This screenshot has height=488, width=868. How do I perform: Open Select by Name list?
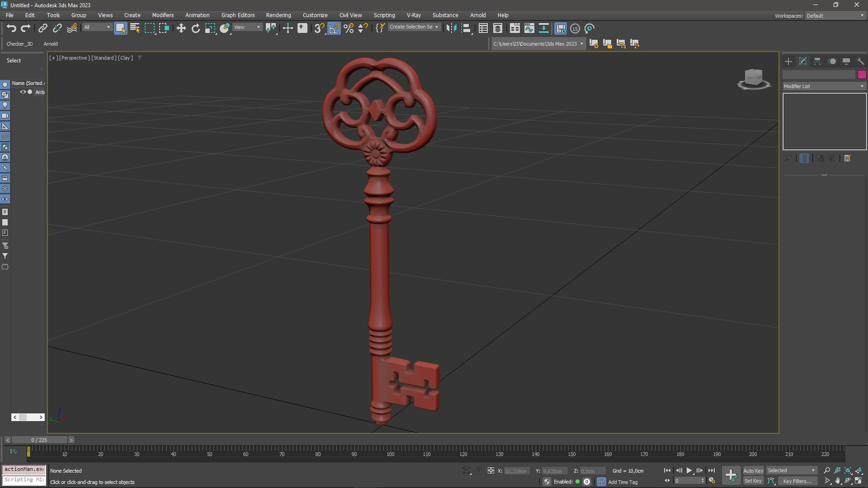coord(135,28)
